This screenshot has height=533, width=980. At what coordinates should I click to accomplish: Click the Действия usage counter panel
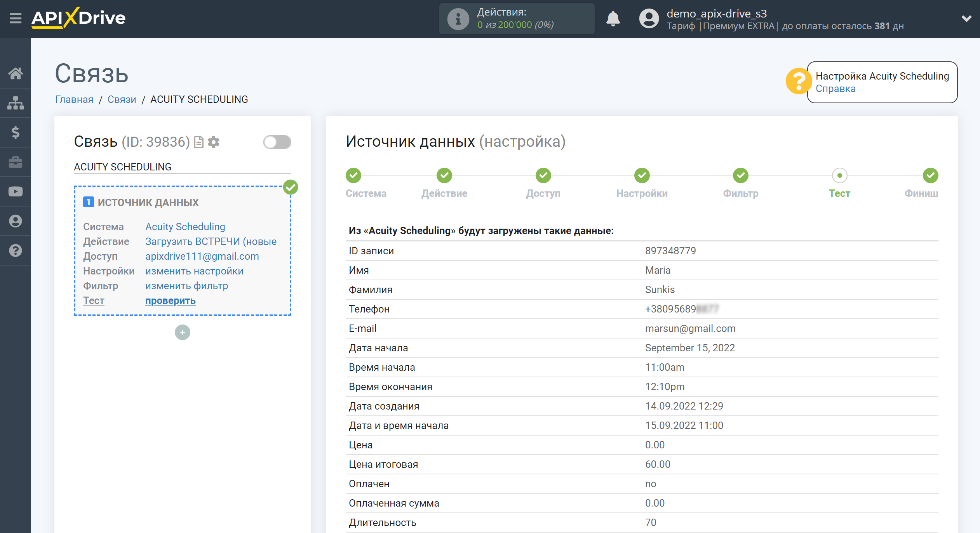tap(517, 19)
